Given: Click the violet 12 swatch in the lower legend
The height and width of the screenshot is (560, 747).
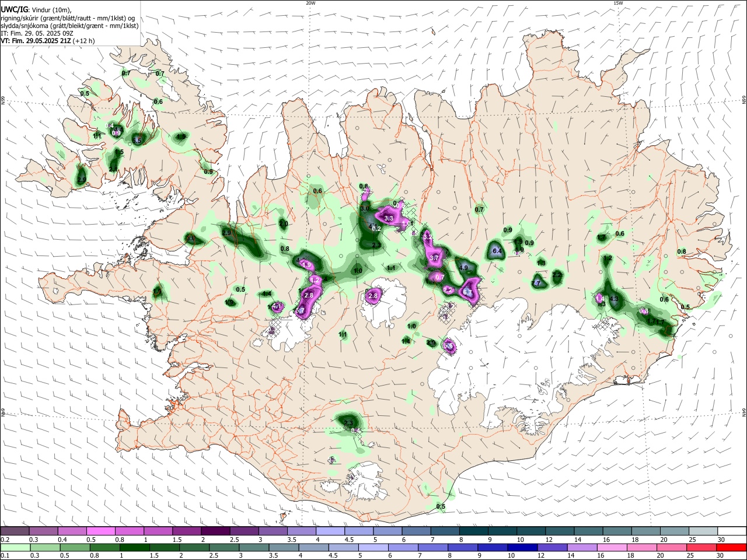Looking at the screenshot, I should (x=552, y=547).
